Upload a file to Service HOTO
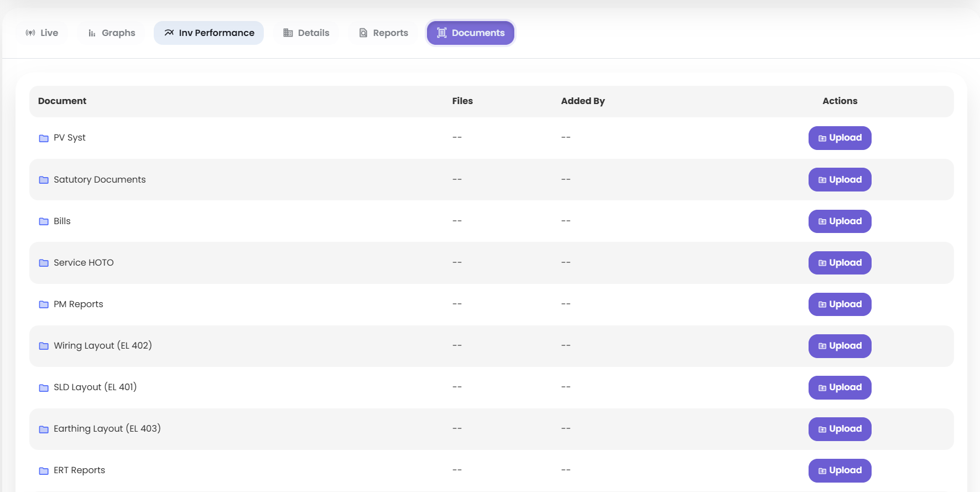The height and width of the screenshot is (492, 980). click(x=840, y=263)
